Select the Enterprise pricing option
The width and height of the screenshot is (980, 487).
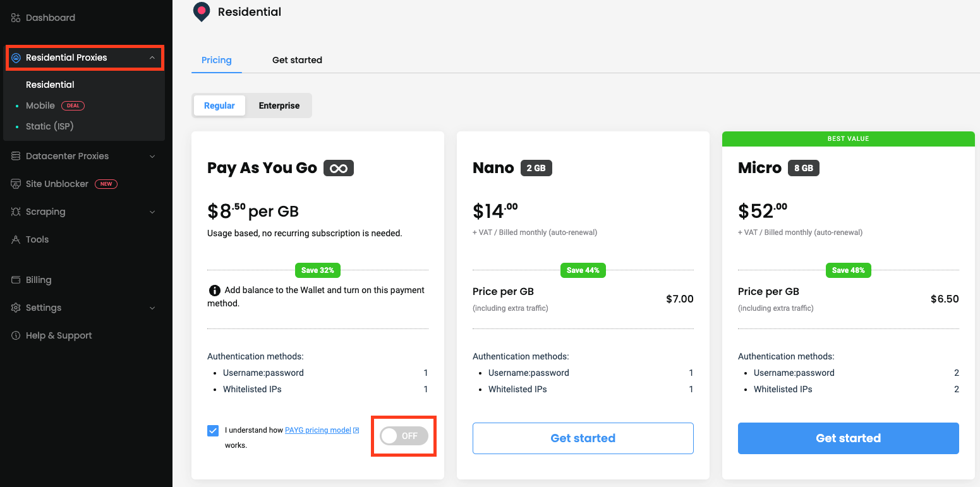pos(279,105)
